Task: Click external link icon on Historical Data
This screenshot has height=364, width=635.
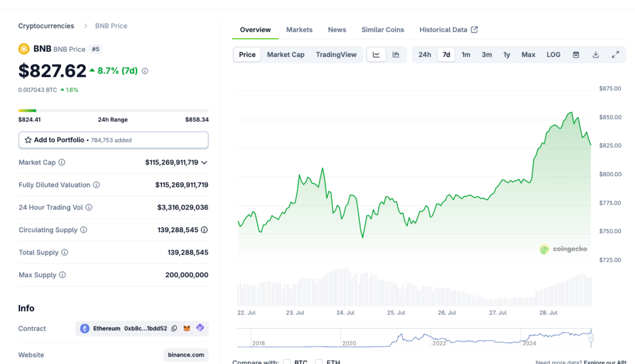Action: pyautogui.click(x=475, y=30)
